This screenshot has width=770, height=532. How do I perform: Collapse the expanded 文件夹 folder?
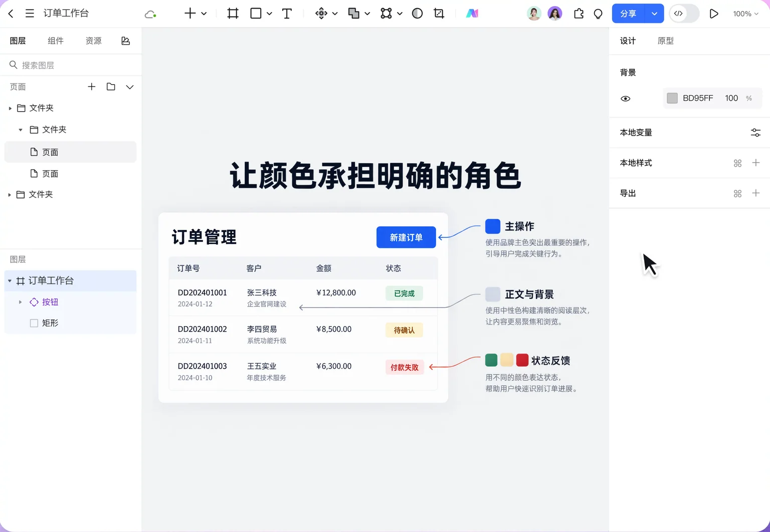pyautogui.click(x=21, y=130)
